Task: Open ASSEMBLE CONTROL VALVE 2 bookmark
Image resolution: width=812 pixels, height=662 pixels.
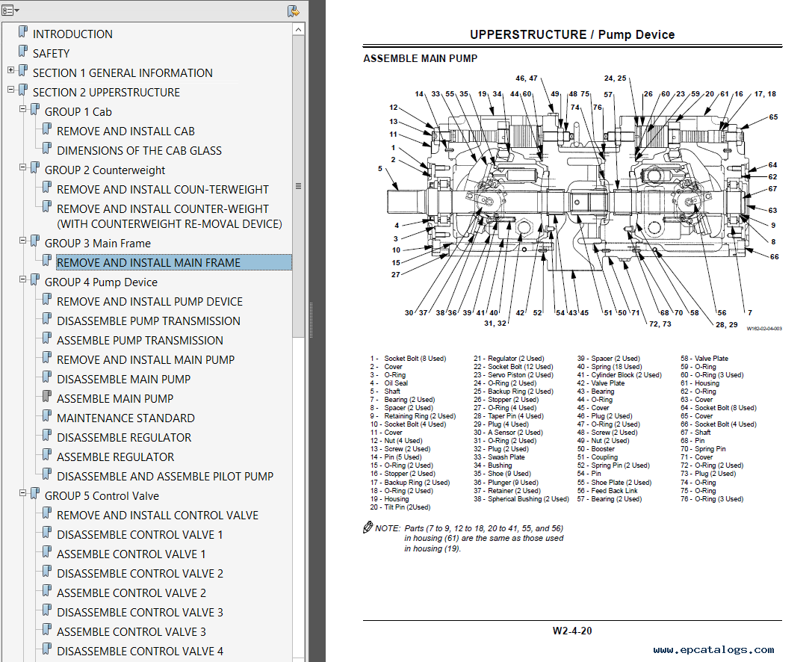Action: point(131,593)
